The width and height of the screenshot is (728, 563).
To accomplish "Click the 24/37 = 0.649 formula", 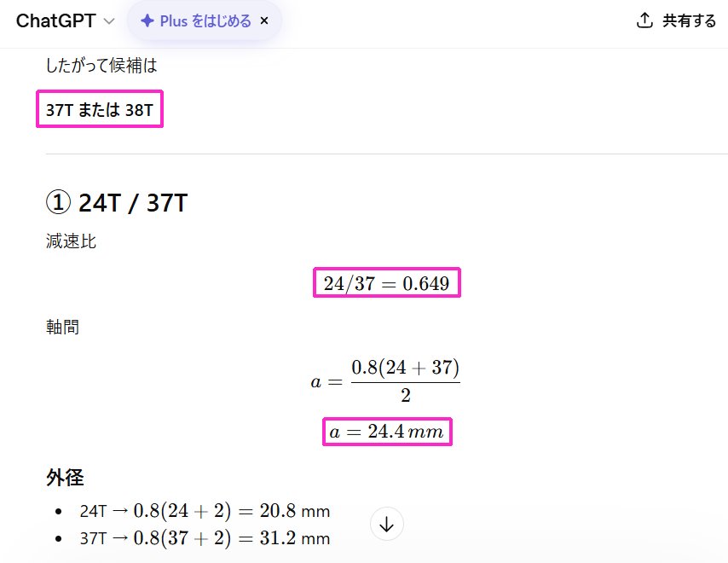I will [x=386, y=283].
